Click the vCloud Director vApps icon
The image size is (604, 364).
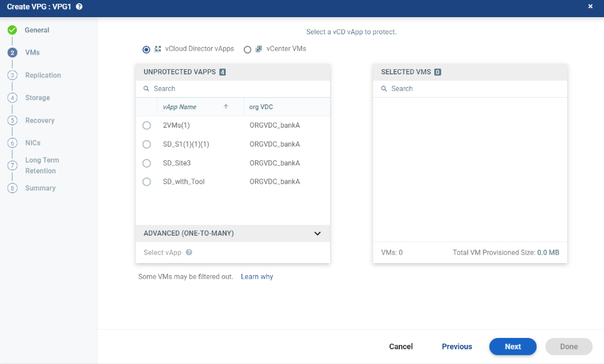pos(158,49)
